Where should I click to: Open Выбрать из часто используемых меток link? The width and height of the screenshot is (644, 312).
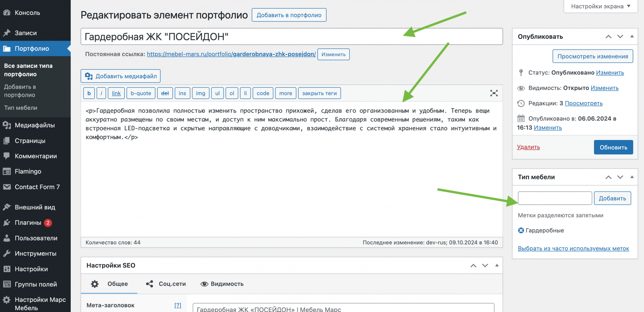pos(573,249)
